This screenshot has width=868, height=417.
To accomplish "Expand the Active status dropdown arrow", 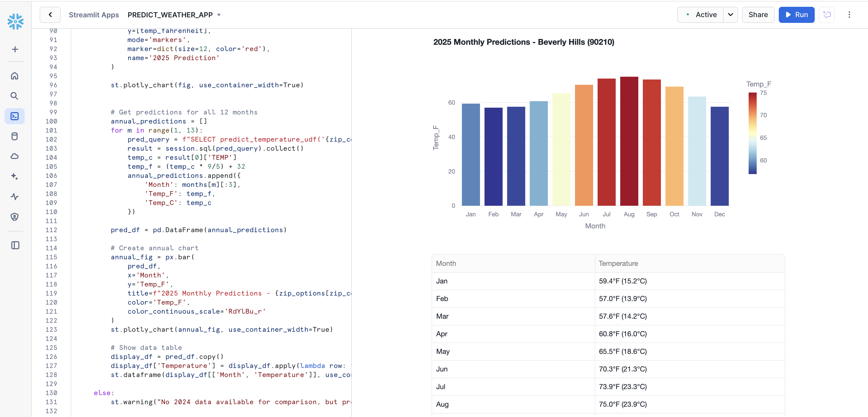I will (x=730, y=15).
